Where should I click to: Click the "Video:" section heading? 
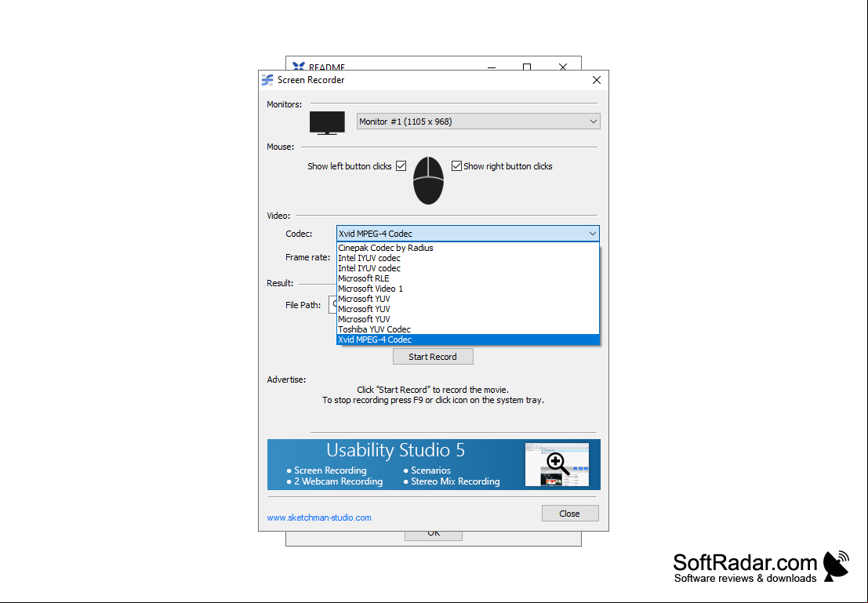(278, 216)
